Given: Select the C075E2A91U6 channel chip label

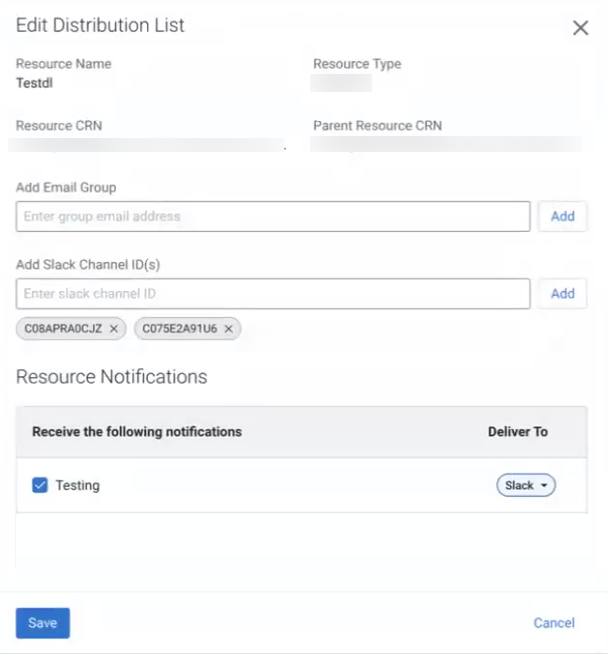Looking at the screenshot, I should click(180, 329).
